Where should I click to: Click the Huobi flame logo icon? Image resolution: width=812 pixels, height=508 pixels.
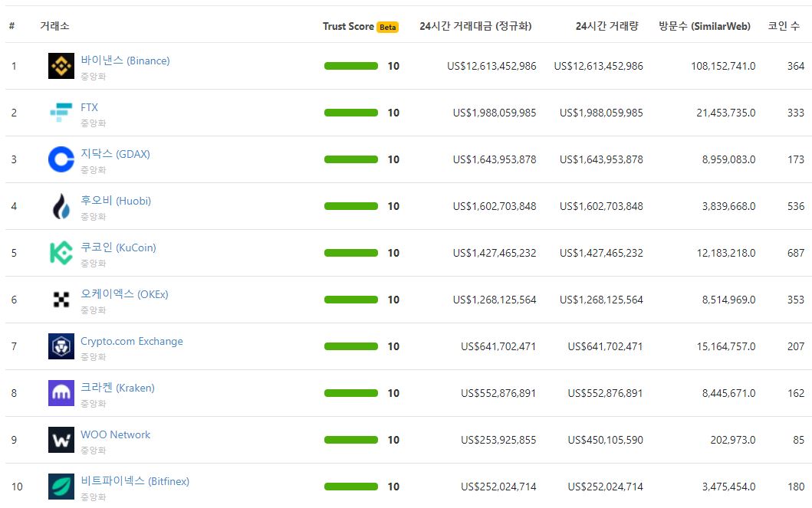tap(61, 206)
